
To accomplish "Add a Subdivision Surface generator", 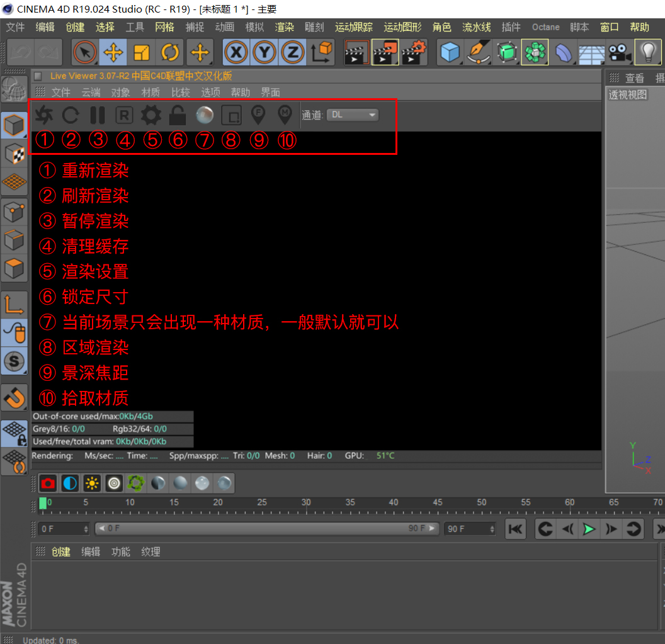I will [x=507, y=53].
